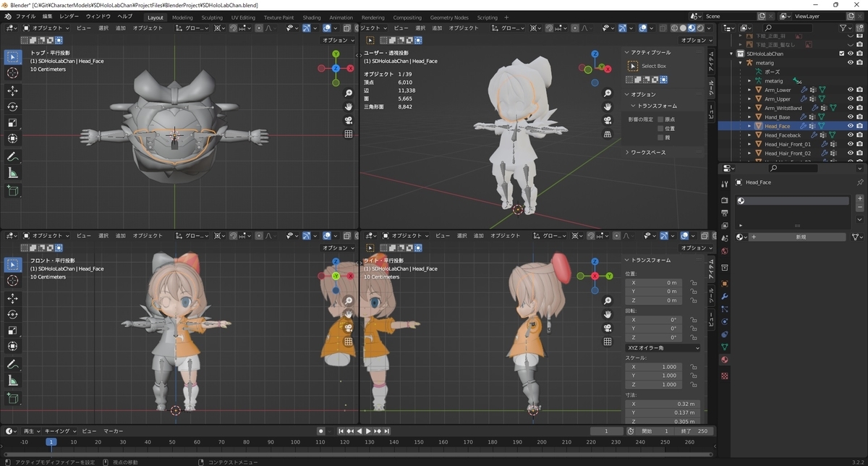This screenshot has height=466, width=868.
Task: Select the Add Cube tool
Action: click(x=12, y=191)
